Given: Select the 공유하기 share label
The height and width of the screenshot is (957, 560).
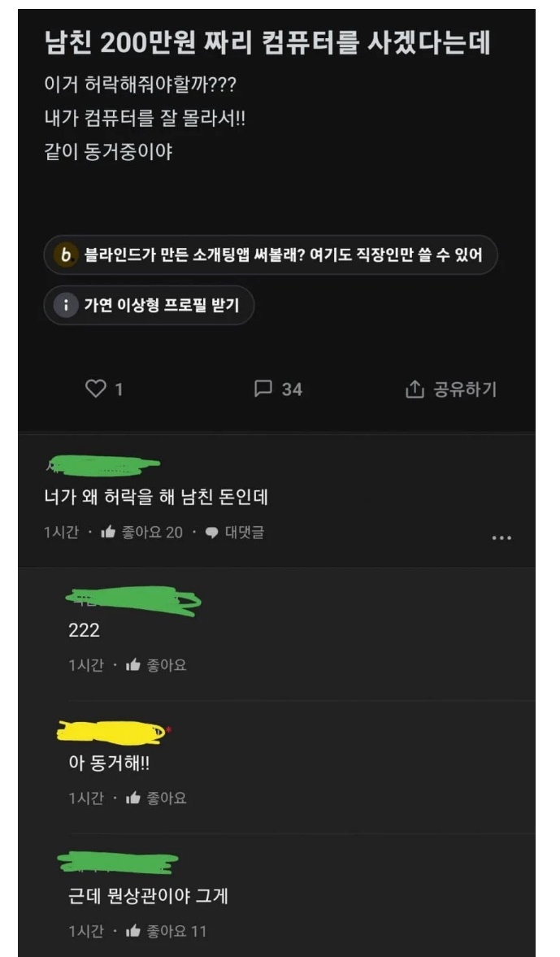Looking at the screenshot, I should click(465, 389).
